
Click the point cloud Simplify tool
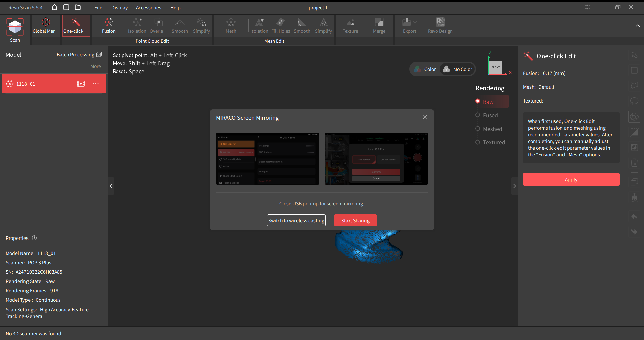(201, 26)
